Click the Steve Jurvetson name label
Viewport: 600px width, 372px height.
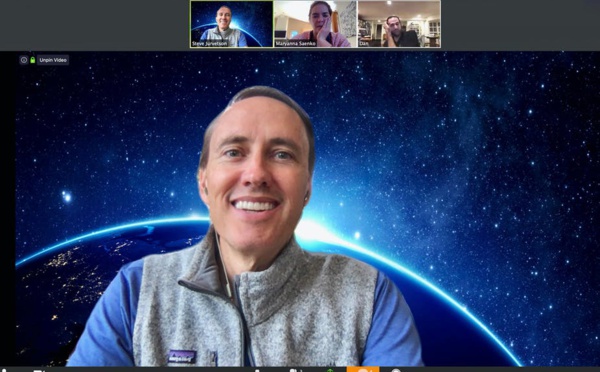point(209,44)
